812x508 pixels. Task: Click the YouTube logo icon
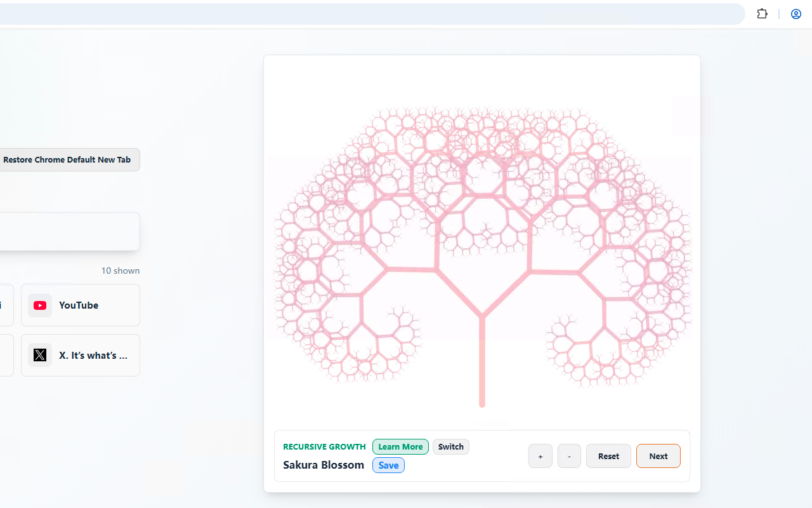[x=40, y=305]
